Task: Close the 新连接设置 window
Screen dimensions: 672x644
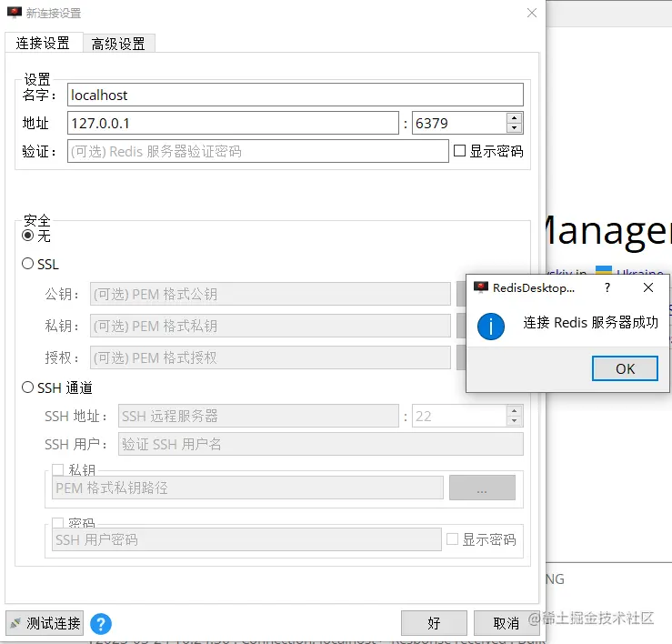Action: 531,13
